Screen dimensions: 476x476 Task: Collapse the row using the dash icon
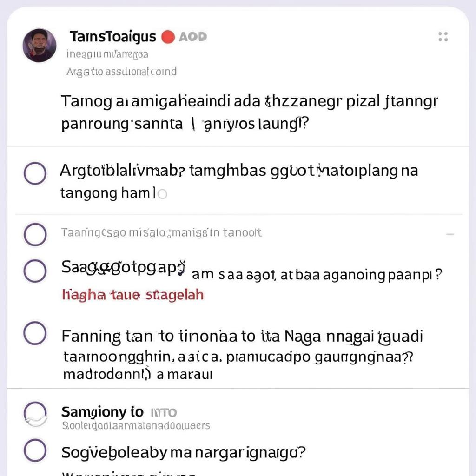tap(450, 234)
